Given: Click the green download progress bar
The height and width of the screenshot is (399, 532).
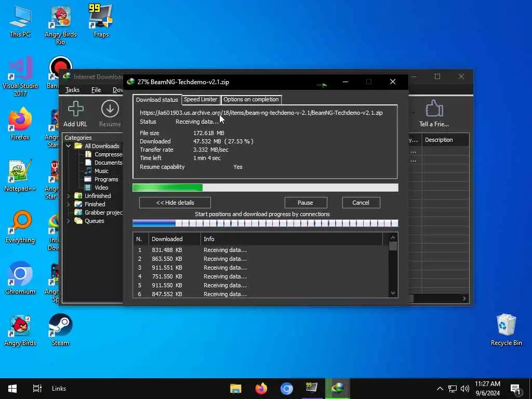Looking at the screenshot, I should click(x=265, y=188).
